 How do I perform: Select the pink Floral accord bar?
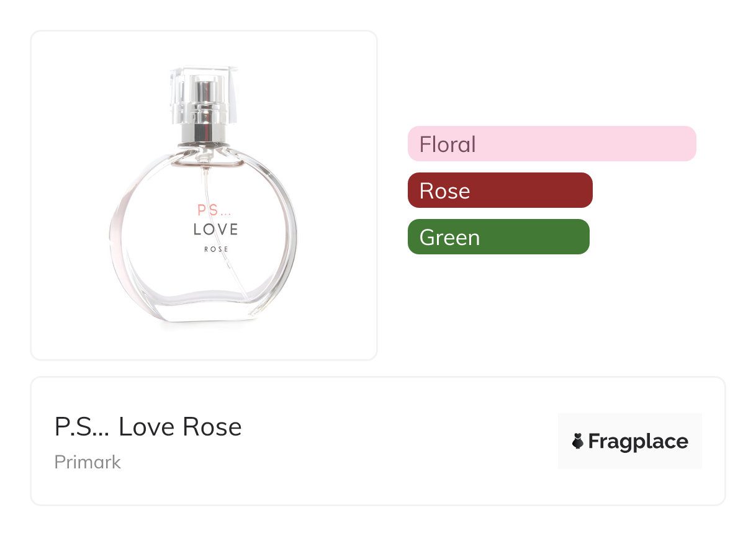tap(552, 144)
